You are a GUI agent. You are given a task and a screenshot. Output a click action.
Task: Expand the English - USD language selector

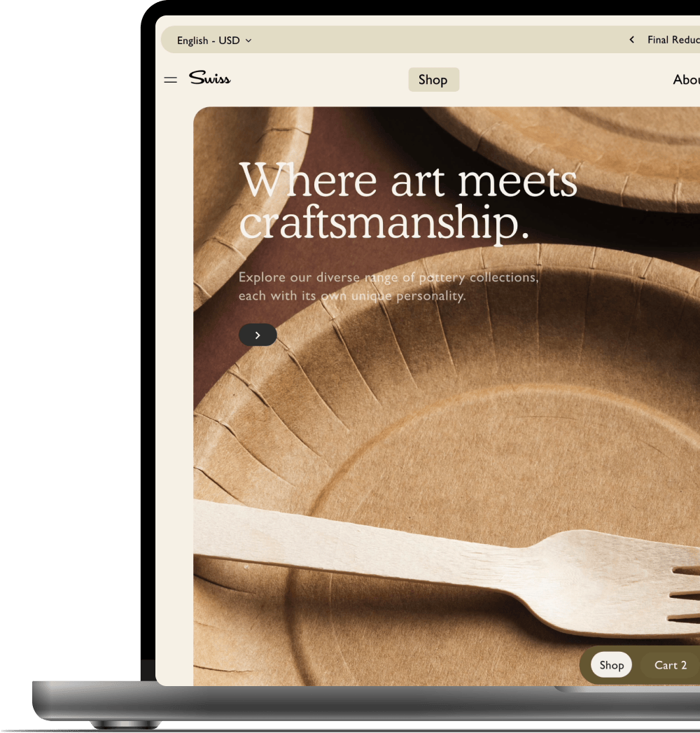click(x=214, y=41)
